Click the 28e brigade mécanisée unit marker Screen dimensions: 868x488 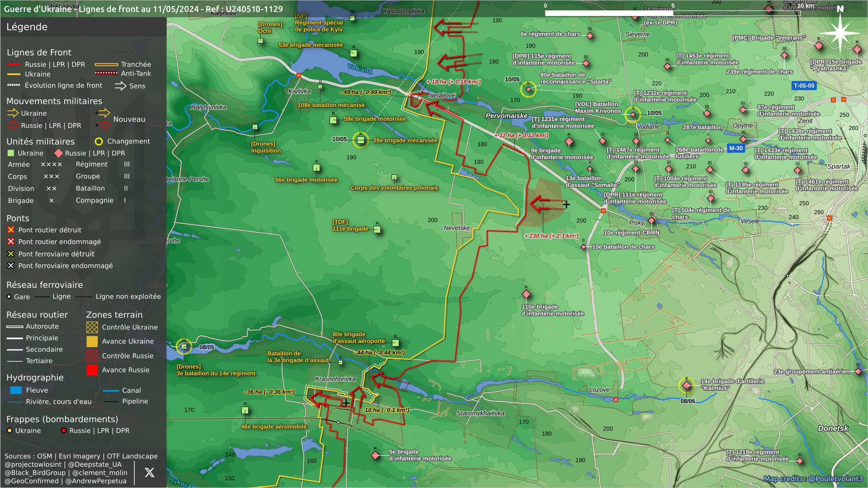[360, 140]
